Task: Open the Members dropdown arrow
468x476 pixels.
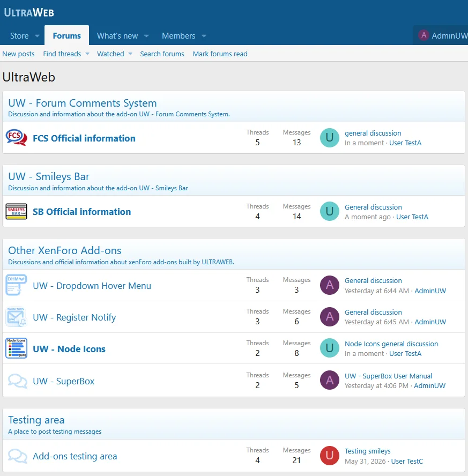Action: click(204, 36)
